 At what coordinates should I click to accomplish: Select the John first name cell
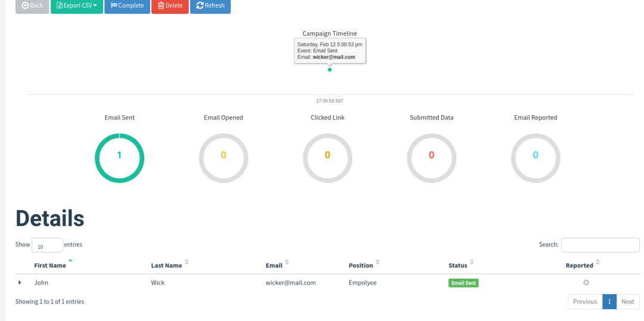tap(41, 282)
